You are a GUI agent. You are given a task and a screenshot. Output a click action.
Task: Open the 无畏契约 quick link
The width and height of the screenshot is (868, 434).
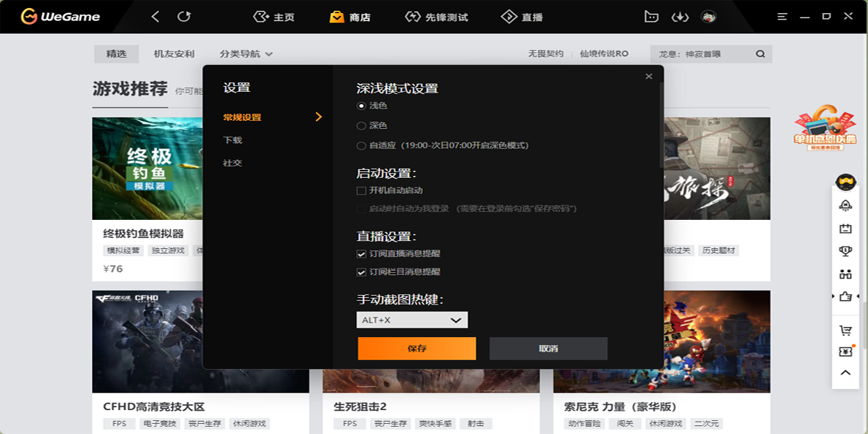[545, 54]
